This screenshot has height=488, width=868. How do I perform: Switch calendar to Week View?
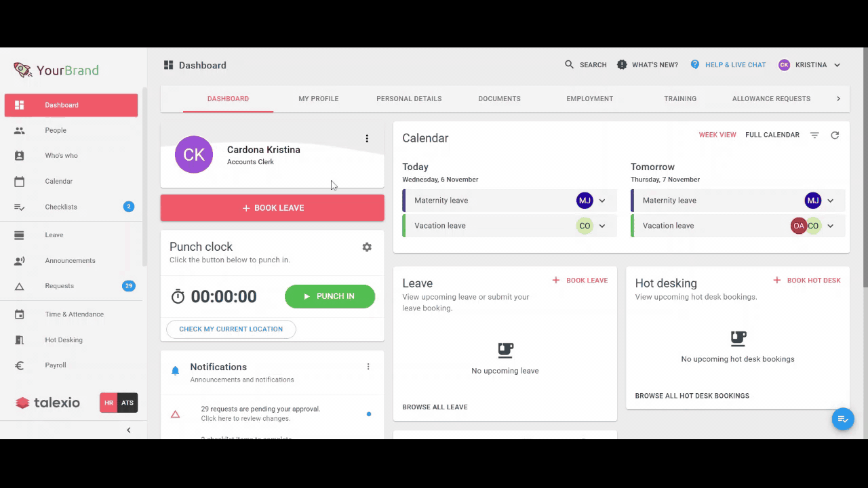tap(717, 135)
